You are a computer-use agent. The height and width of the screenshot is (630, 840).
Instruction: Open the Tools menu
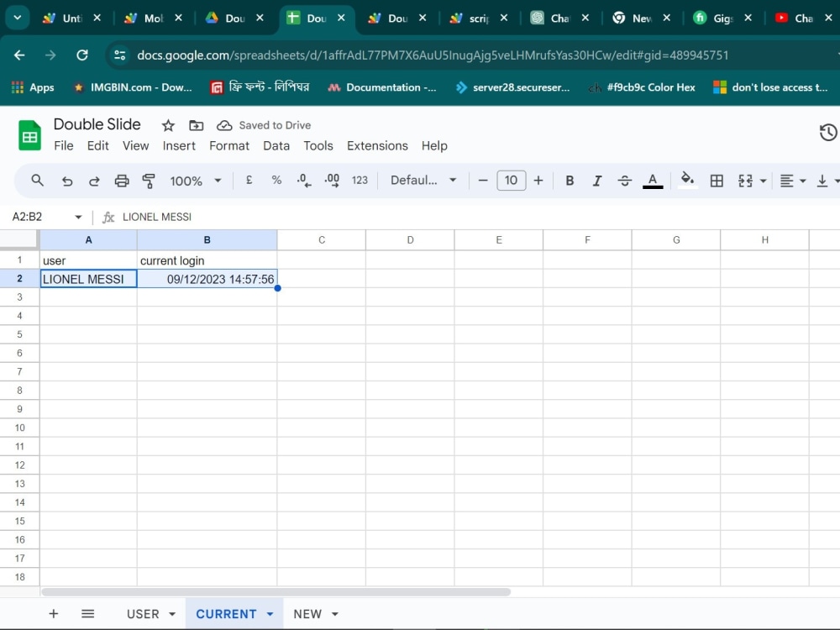pos(318,145)
